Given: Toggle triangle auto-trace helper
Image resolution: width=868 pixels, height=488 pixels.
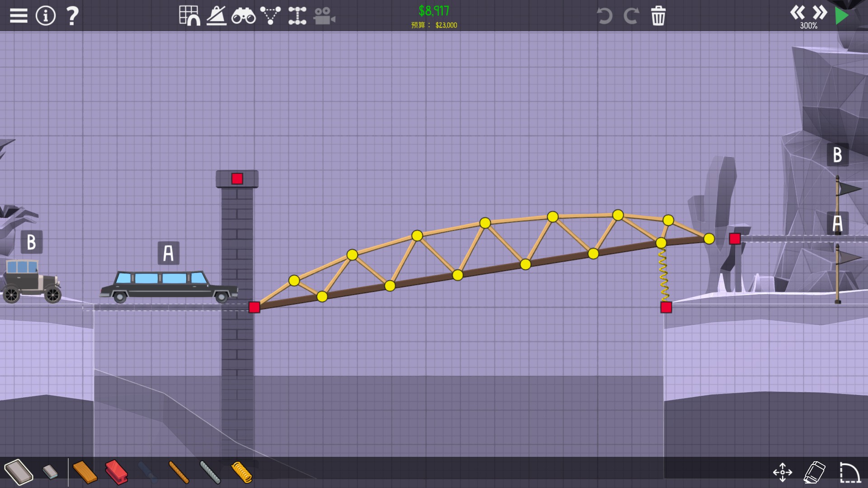Looking at the screenshot, I should (270, 16).
